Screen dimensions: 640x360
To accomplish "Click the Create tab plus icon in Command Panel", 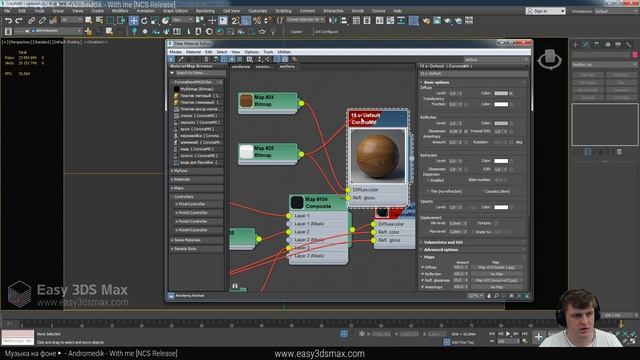I will pyautogui.click(x=576, y=44).
